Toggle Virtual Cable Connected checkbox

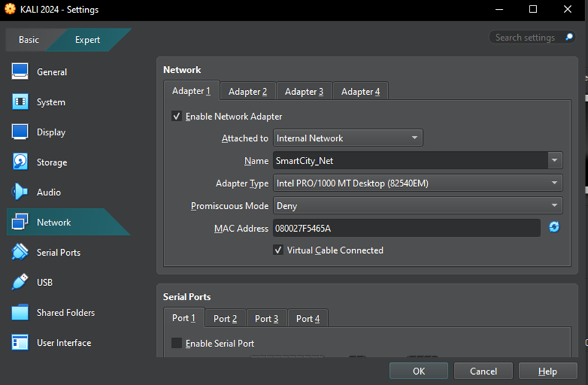click(279, 250)
